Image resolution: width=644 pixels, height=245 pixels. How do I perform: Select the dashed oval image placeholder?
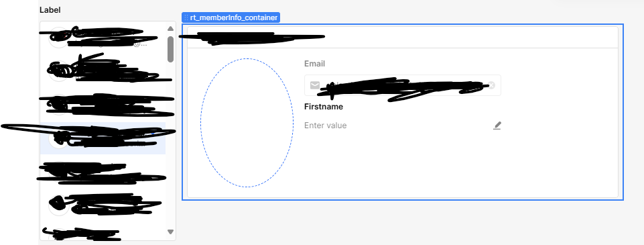247,123
